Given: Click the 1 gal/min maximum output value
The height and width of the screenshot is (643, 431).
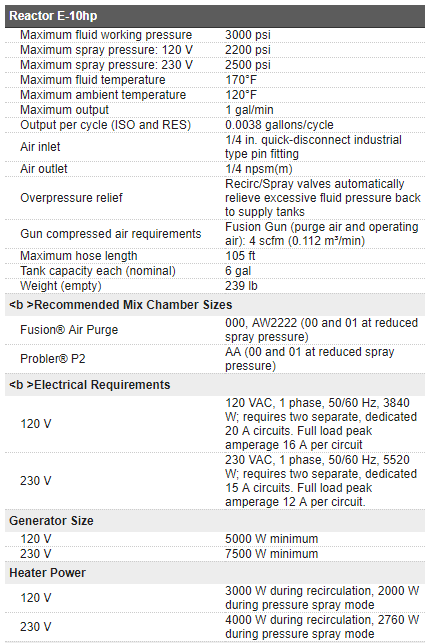Looking at the screenshot, I should [249, 110].
